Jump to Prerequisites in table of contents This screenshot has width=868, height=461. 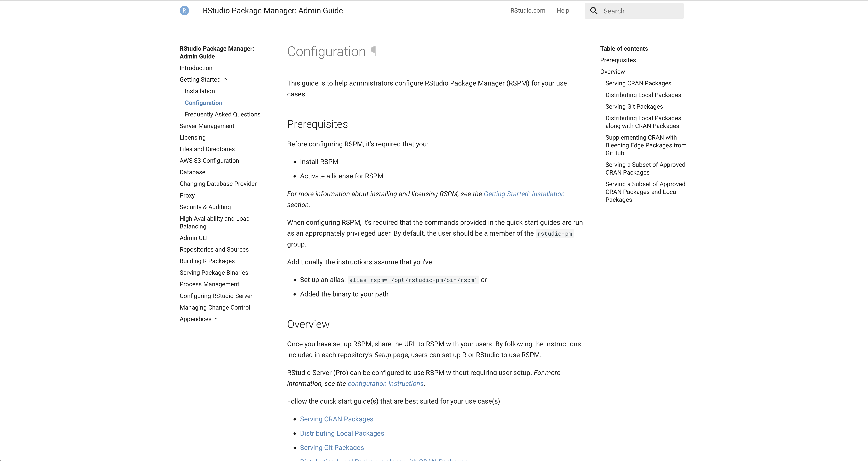(x=618, y=60)
